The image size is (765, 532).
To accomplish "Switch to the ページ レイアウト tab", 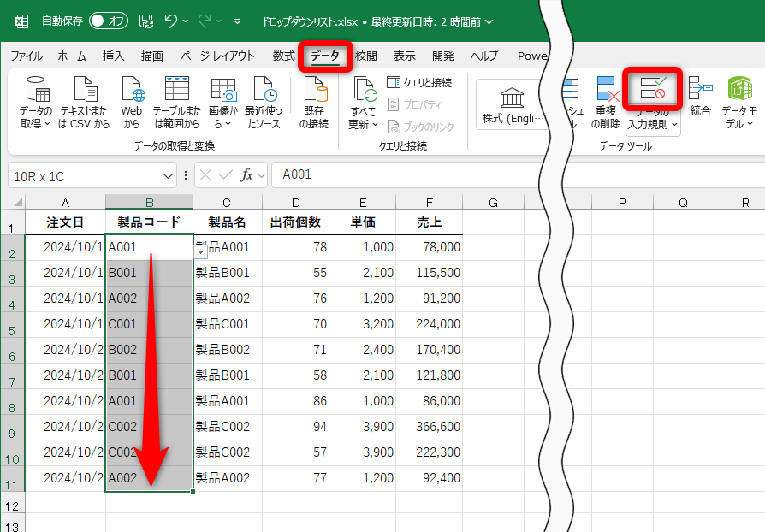I will click(217, 56).
